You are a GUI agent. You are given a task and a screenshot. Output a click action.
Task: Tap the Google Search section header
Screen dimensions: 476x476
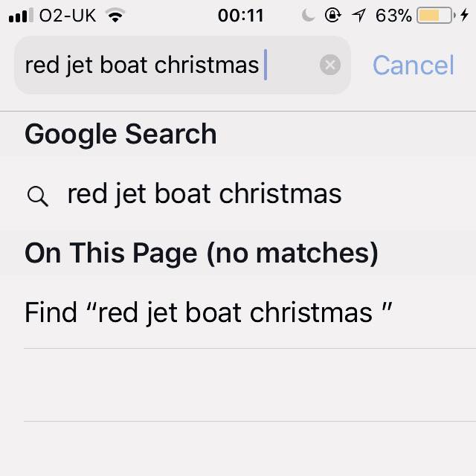coord(120,134)
